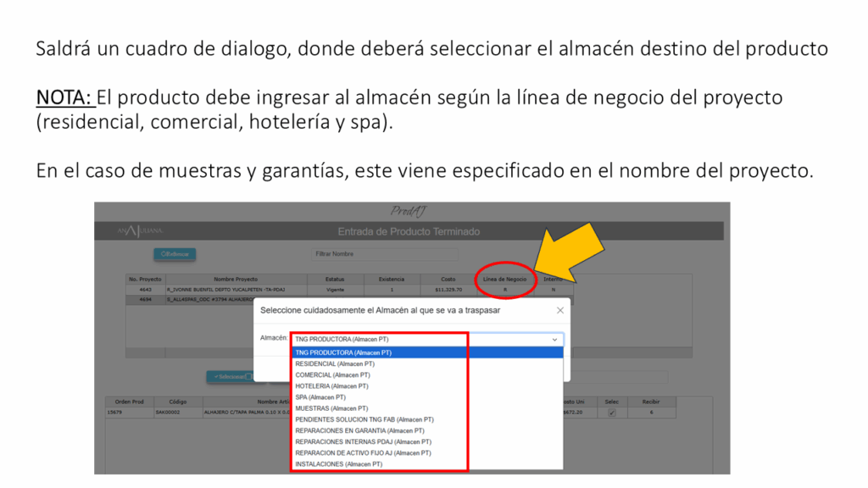The height and width of the screenshot is (488, 868).
Task: Choose RESIDENCIAL (Almacen PT) from list
Action: coord(335,363)
